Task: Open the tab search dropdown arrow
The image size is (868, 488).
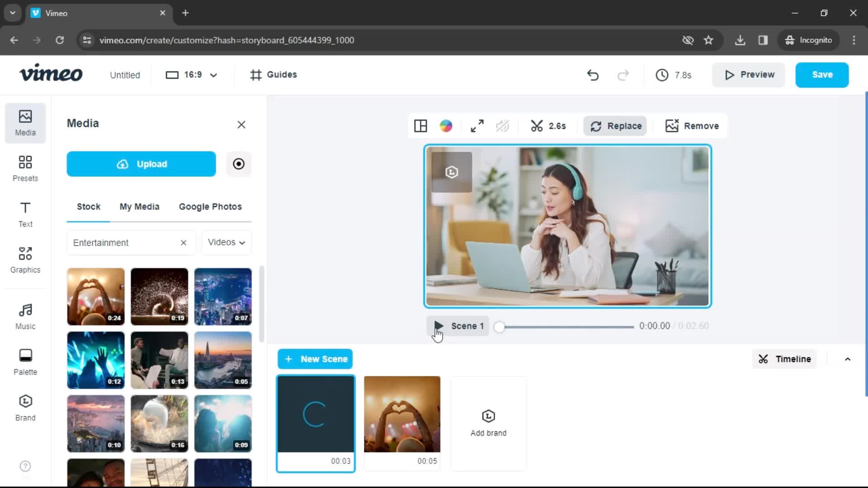Action: 13,13
